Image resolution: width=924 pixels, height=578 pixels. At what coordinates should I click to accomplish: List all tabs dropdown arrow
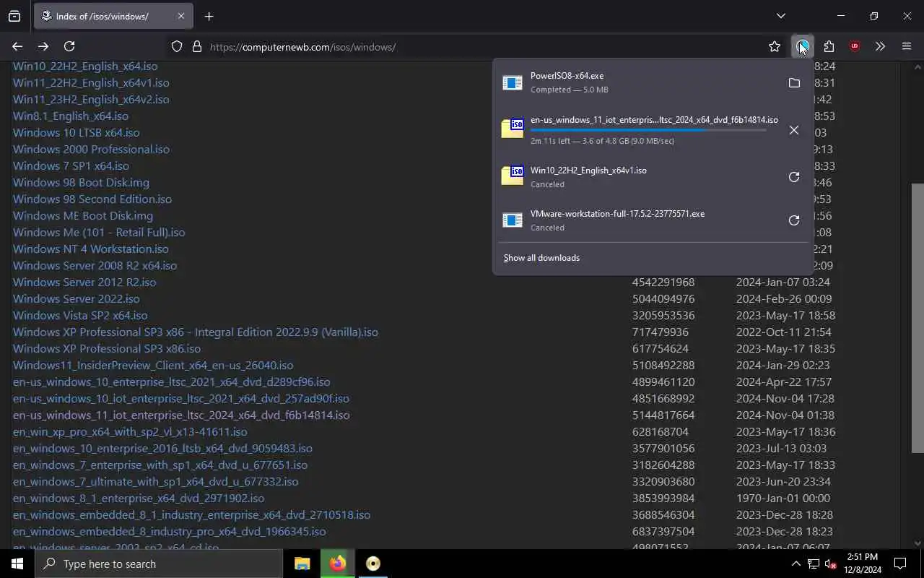tap(780, 16)
